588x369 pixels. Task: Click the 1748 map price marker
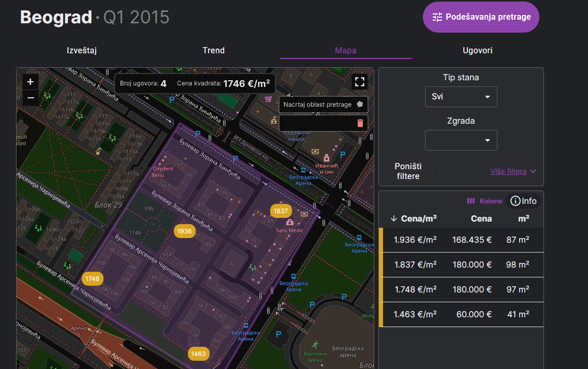pyautogui.click(x=92, y=279)
